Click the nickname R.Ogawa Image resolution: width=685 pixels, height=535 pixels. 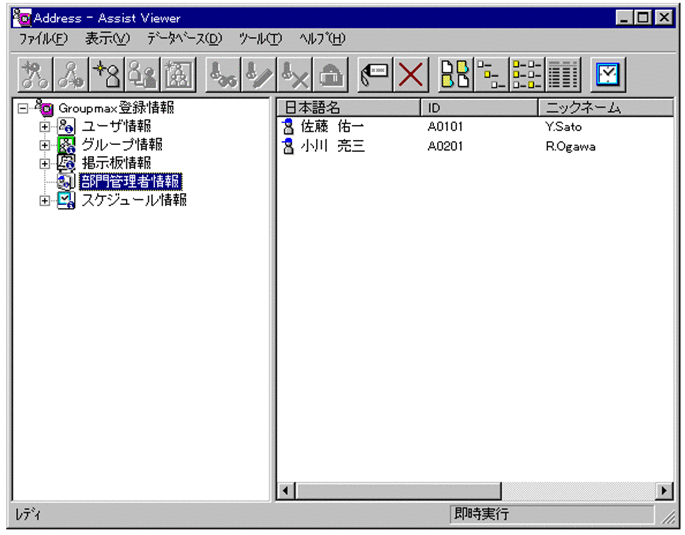(x=570, y=146)
